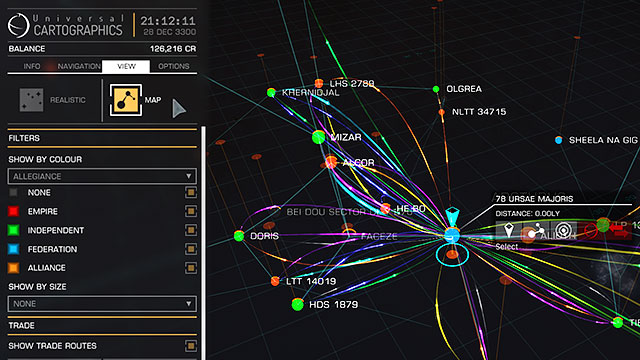Select the LTT 14019 star node
This screenshot has height=360, width=640.
[x=275, y=281]
